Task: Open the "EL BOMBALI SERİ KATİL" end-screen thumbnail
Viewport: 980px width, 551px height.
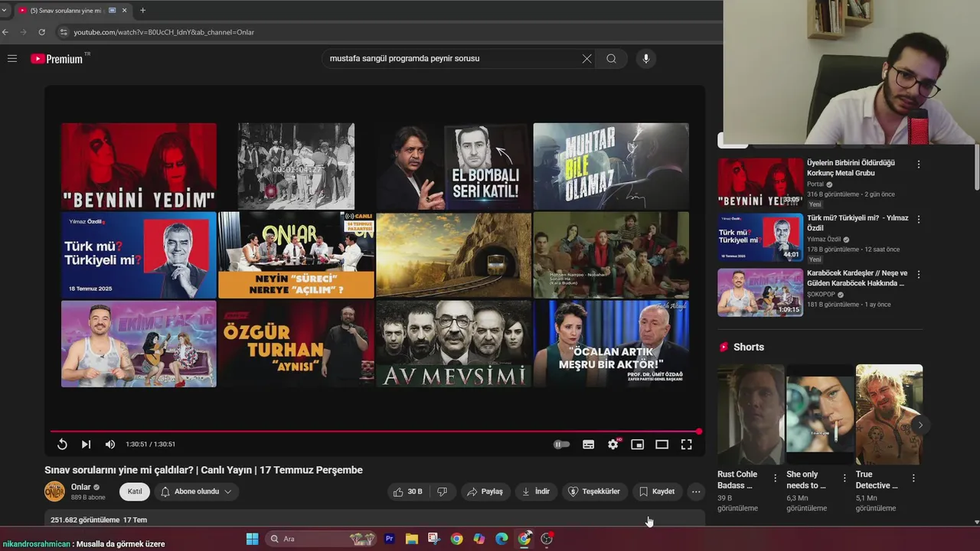Action: click(x=453, y=166)
